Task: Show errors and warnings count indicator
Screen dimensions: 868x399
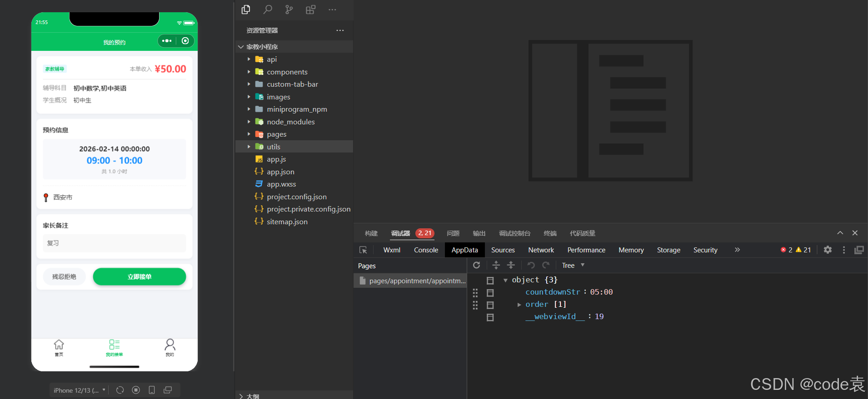Action: click(x=796, y=250)
